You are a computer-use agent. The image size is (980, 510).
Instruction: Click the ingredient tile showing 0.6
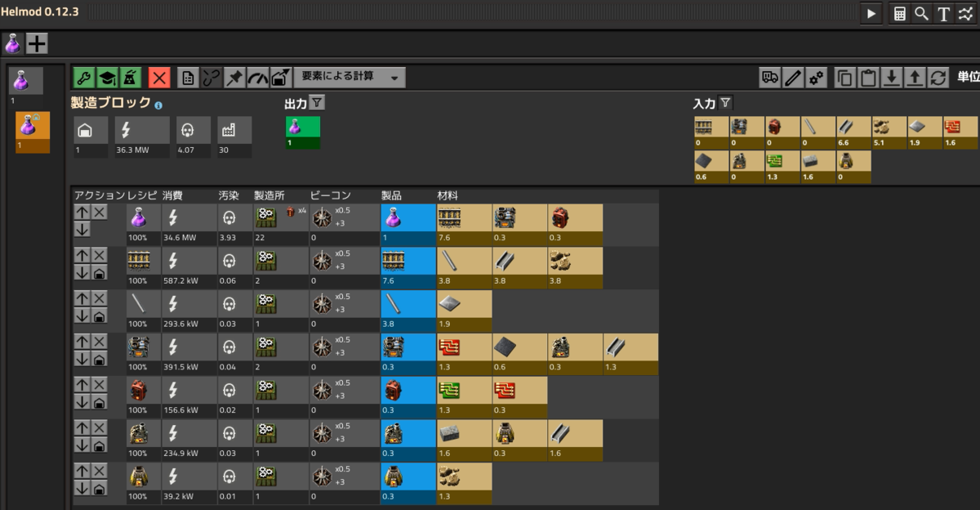(x=519, y=355)
